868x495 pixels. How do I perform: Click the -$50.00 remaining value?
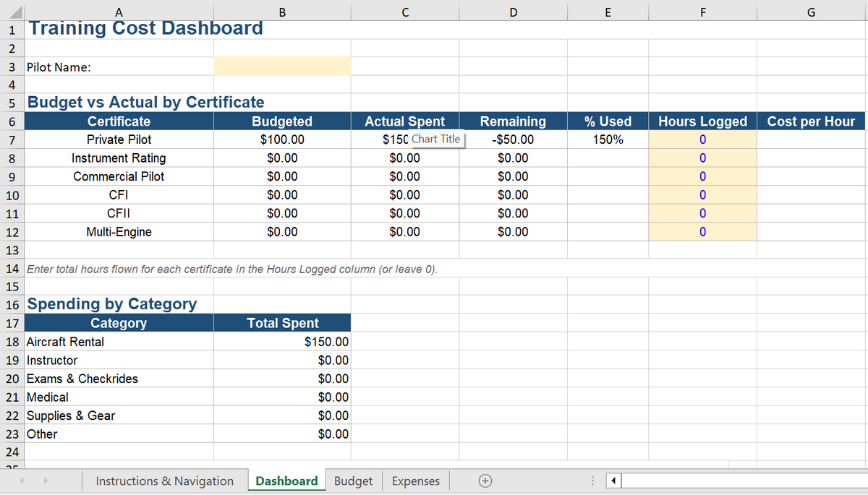(x=513, y=139)
